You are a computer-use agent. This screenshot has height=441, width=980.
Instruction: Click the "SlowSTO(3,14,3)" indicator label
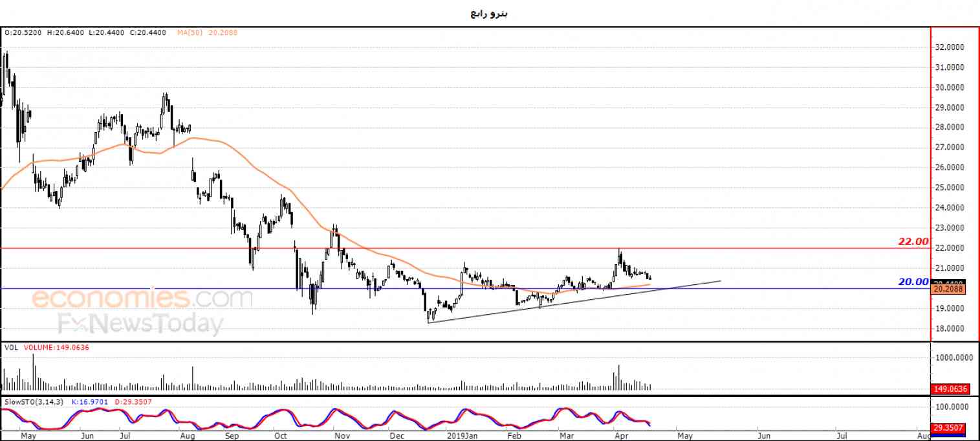click(33, 402)
